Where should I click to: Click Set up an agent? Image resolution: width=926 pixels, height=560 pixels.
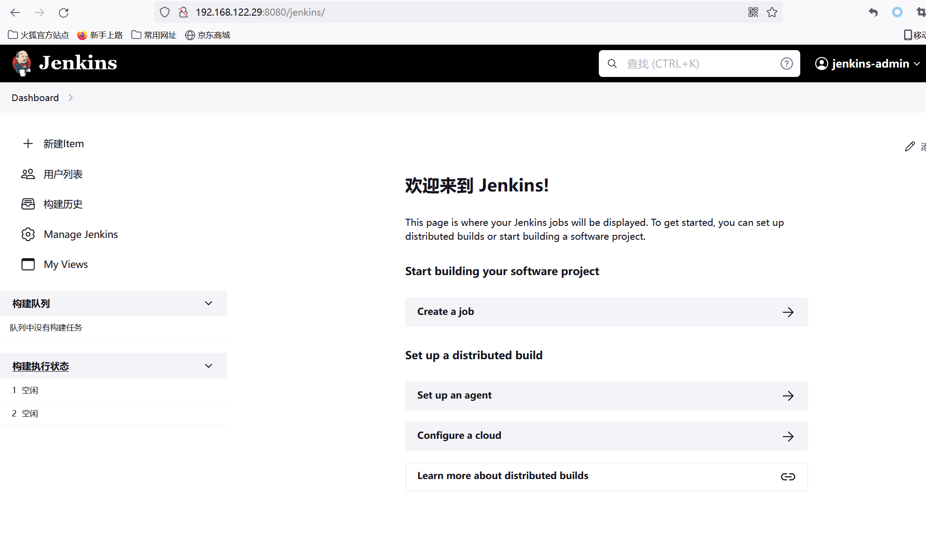[x=606, y=395]
